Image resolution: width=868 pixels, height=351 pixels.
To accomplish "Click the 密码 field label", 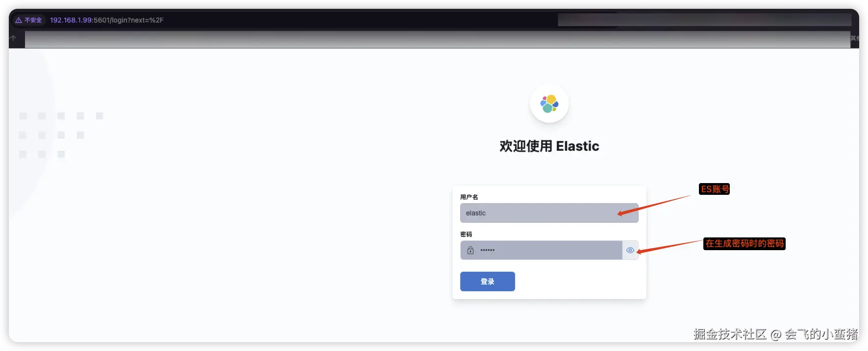I will coord(466,234).
